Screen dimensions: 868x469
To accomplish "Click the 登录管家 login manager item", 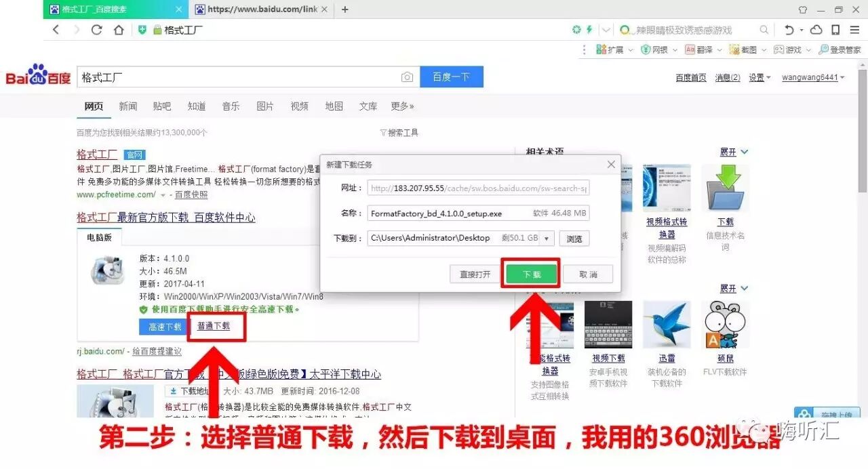I will (x=840, y=49).
